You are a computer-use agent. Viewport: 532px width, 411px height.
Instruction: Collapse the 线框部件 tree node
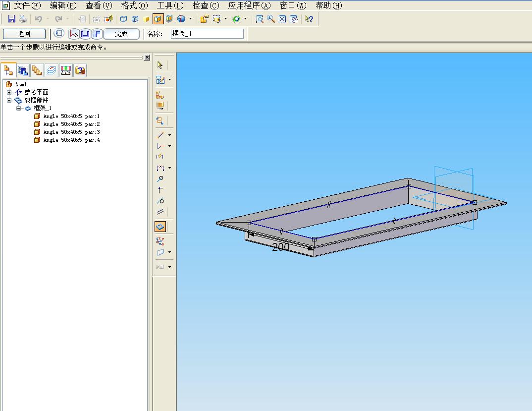coord(9,100)
